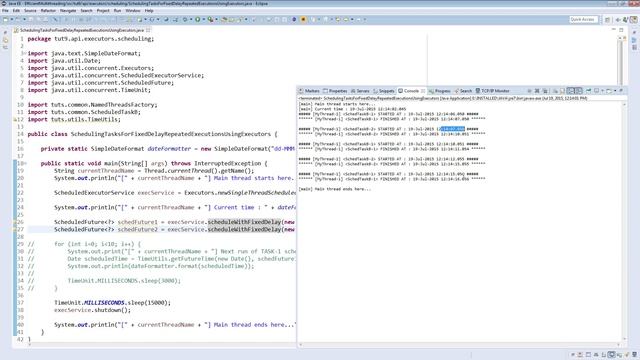Close the SchedulingTasksForFixedDelay editor tab

(x=148, y=30)
